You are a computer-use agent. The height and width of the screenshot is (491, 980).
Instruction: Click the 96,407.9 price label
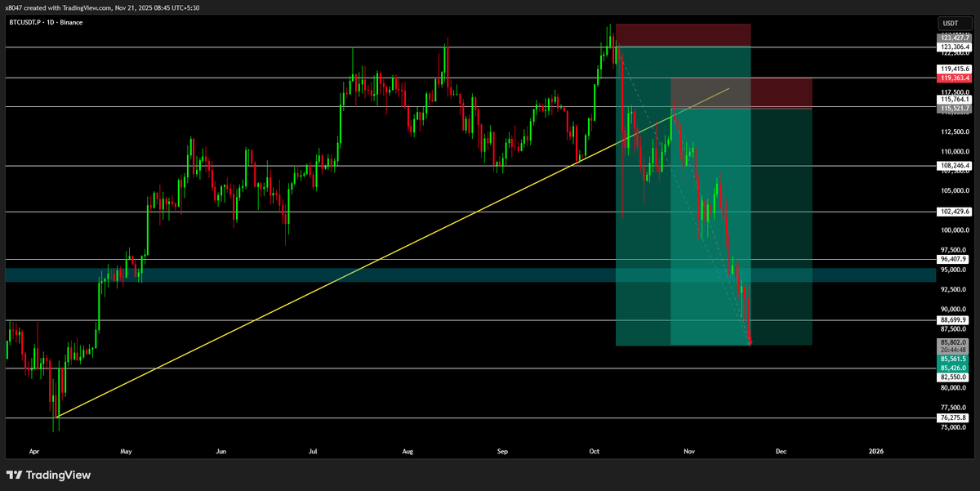coord(953,259)
